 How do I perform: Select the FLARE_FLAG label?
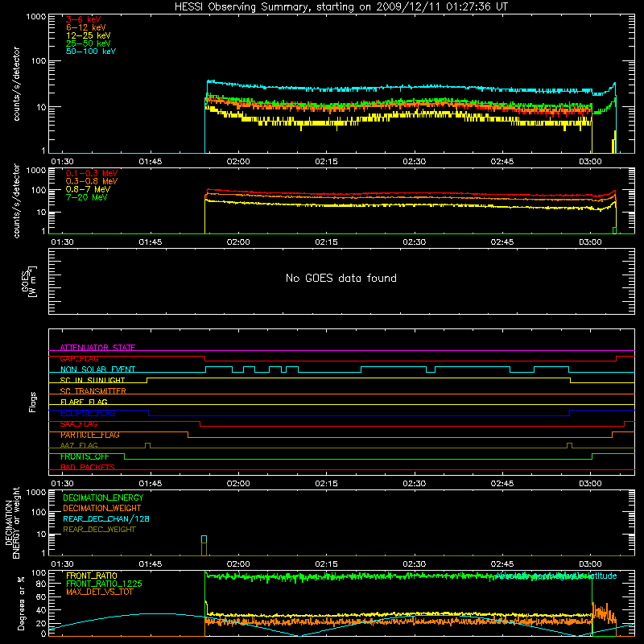pyautogui.click(x=84, y=402)
